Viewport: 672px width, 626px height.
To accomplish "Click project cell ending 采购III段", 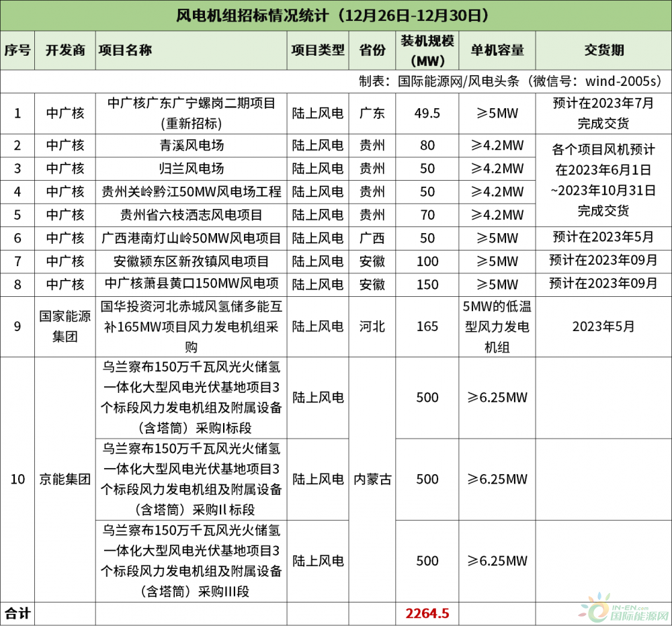I will [x=191, y=561].
